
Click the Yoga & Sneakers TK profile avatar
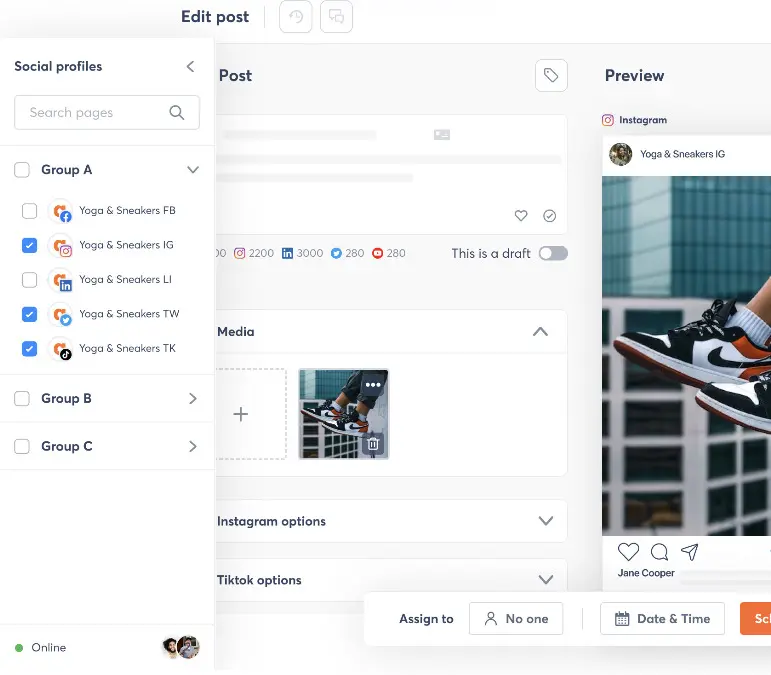pos(61,349)
